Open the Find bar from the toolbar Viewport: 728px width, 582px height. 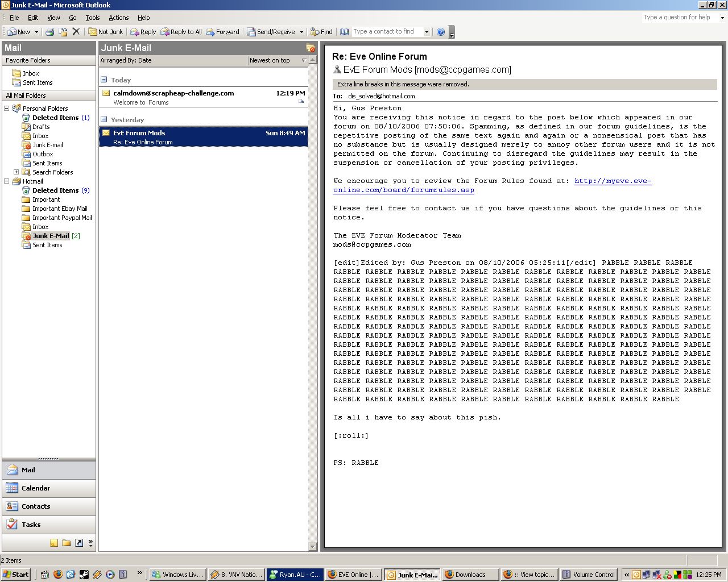pyautogui.click(x=321, y=32)
